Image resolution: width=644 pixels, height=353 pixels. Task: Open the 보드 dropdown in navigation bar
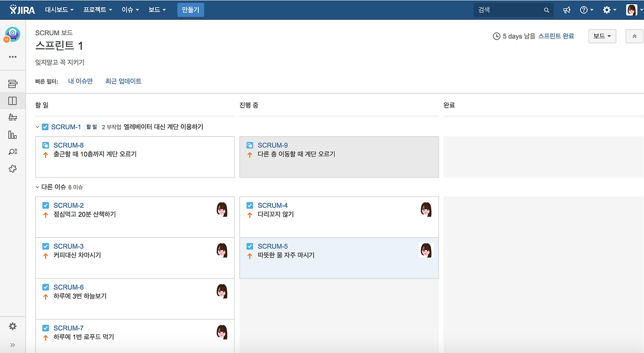coord(157,10)
